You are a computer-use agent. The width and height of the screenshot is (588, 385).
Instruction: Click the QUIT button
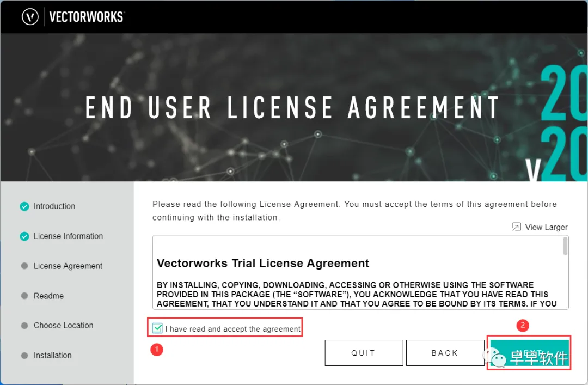pyautogui.click(x=364, y=353)
